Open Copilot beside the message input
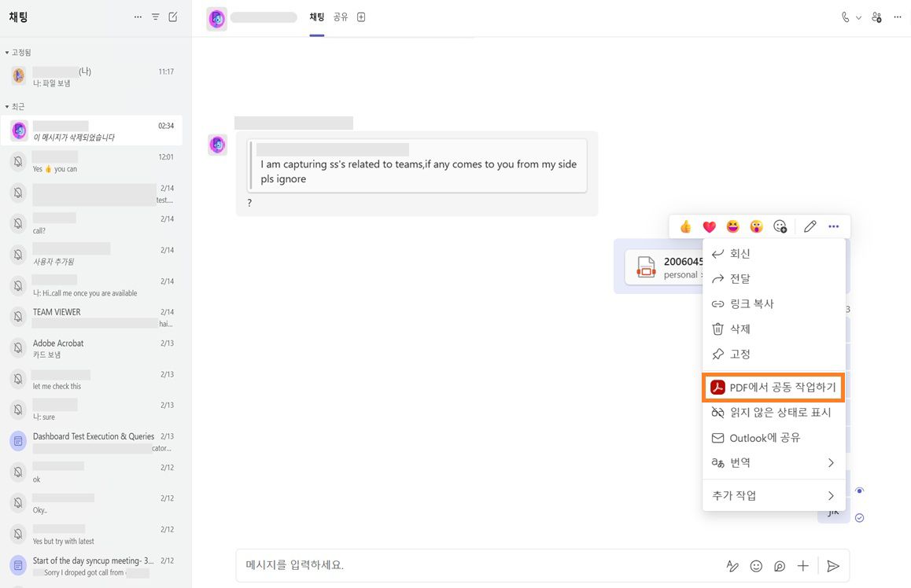 click(x=779, y=565)
